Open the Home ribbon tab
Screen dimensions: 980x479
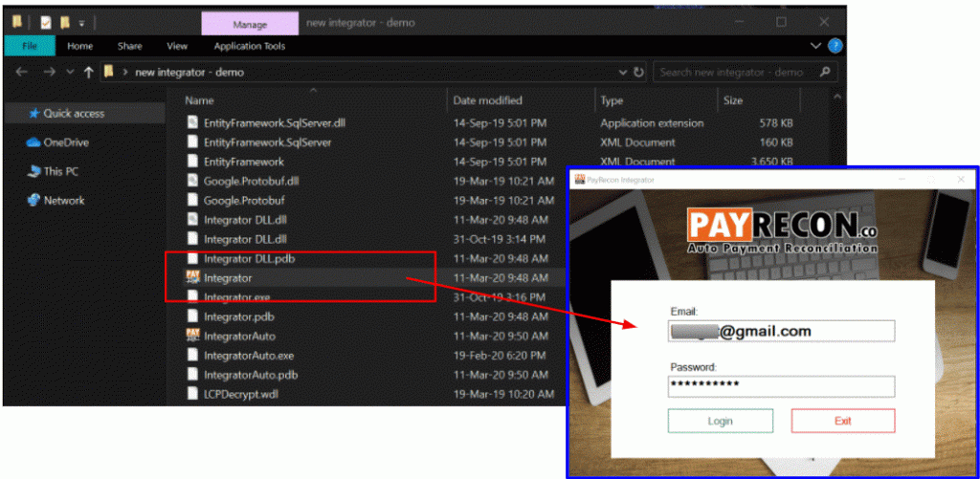click(x=80, y=46)
